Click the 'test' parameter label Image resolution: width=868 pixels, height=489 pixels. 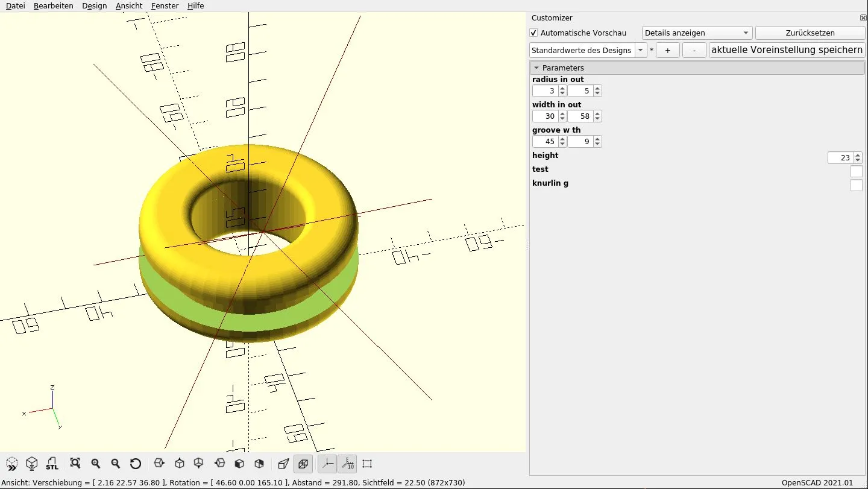[540, 169]
